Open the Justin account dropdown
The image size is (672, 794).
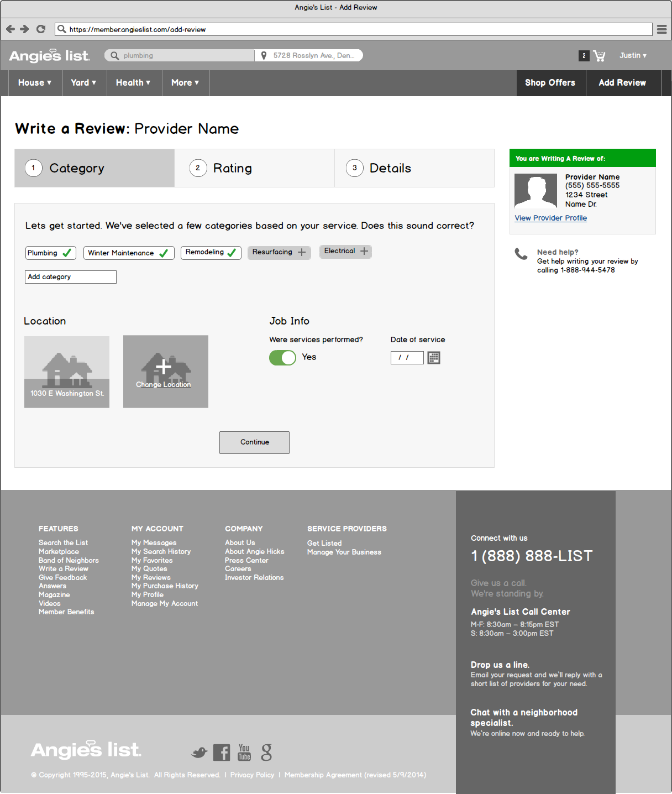pyautogui.click(x=633, y=55)
